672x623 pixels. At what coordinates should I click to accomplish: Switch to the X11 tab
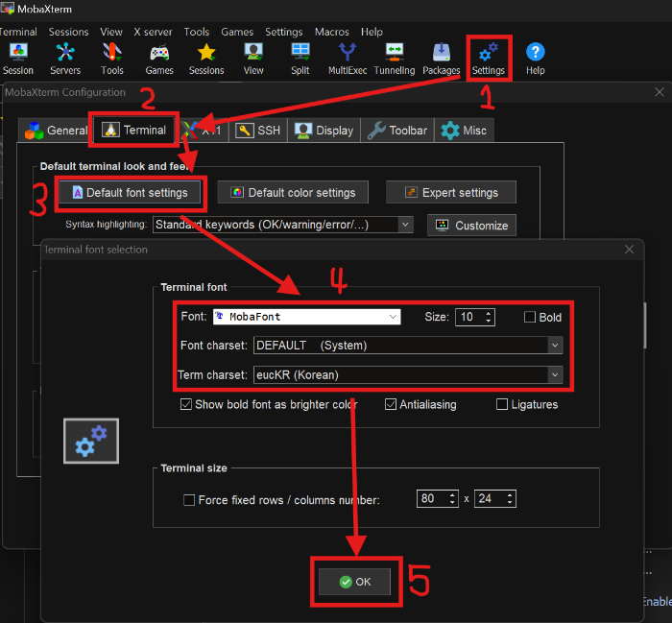pyautogui.click(x=204, y=131)
